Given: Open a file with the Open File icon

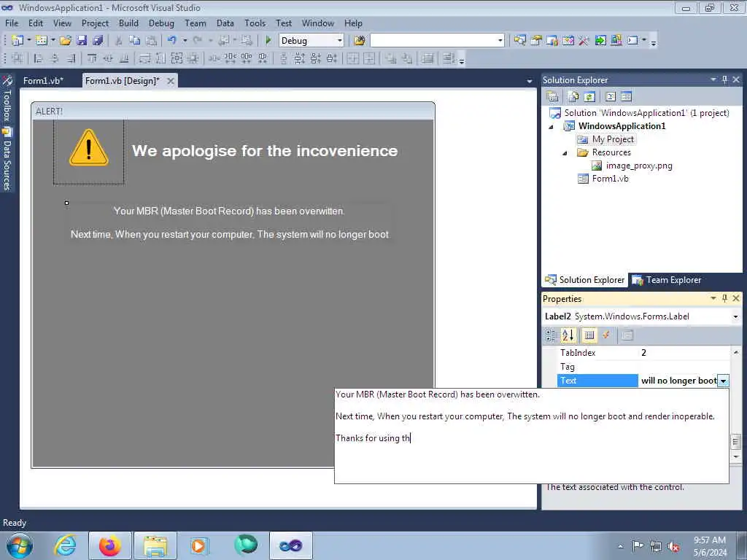Looking at the screenshot, I should click(66, 41).
